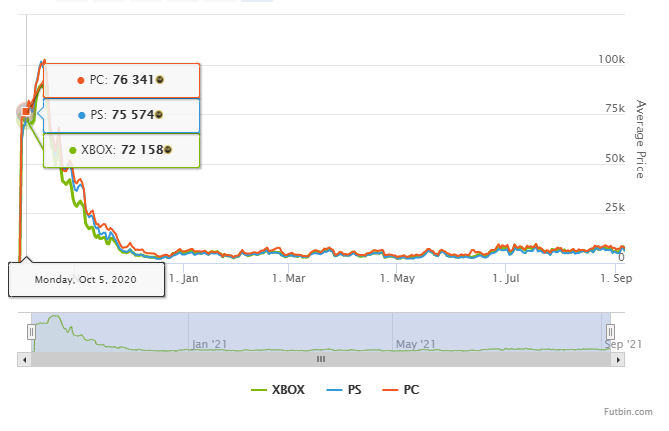
Task: Click the right navigator range handle
Action: pyautogui.click(x=611, y=332)
